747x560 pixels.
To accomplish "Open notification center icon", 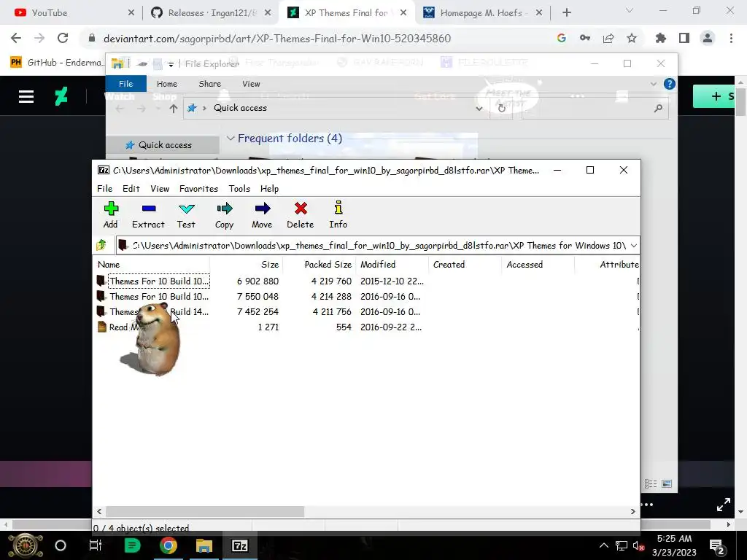I will (x=717, y=546).
